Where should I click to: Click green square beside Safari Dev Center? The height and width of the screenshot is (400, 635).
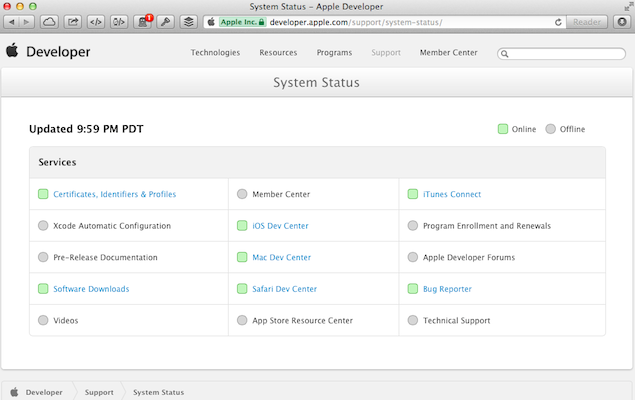242,289
